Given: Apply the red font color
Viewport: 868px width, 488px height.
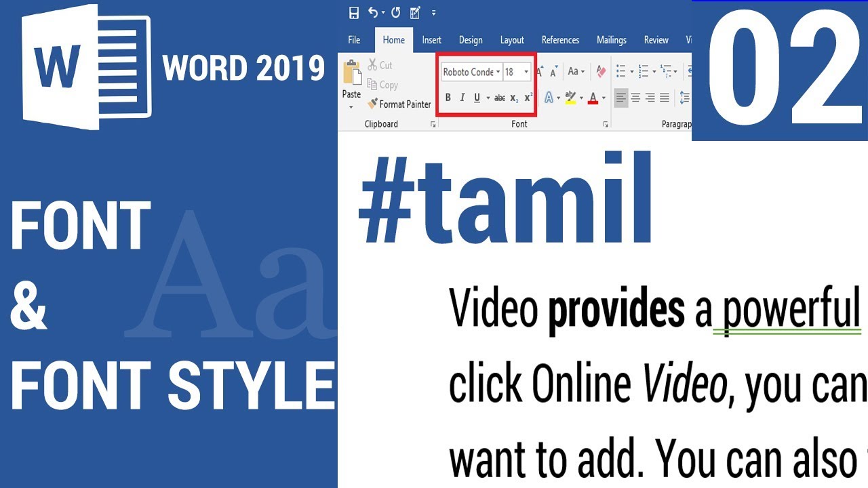Looking at the screenshot, I should coord(593,98).
